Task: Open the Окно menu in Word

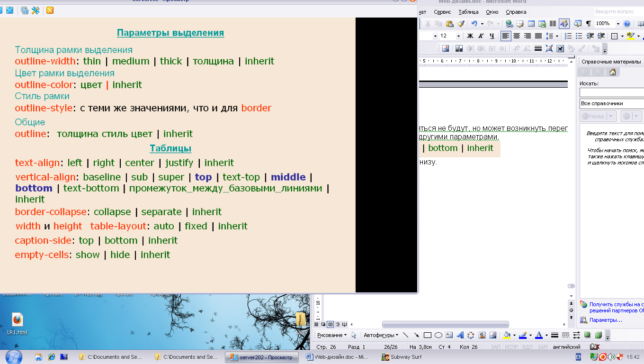Action: [492, 12]
